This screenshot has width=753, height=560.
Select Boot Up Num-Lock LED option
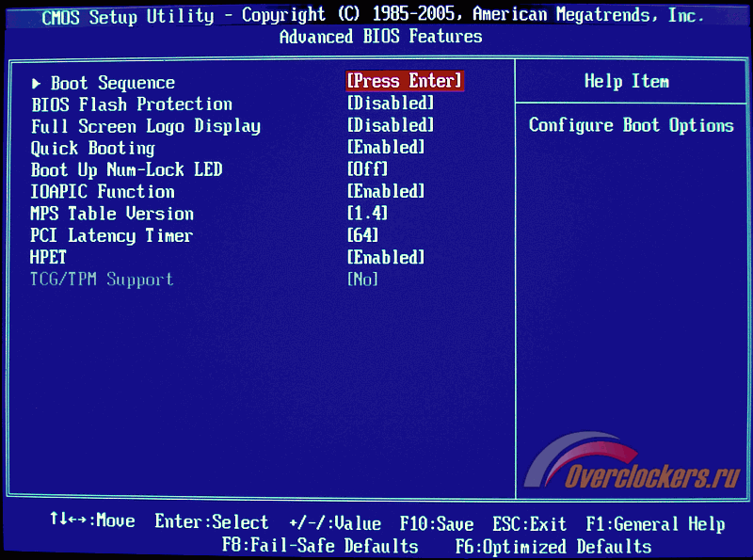(126, 170)
